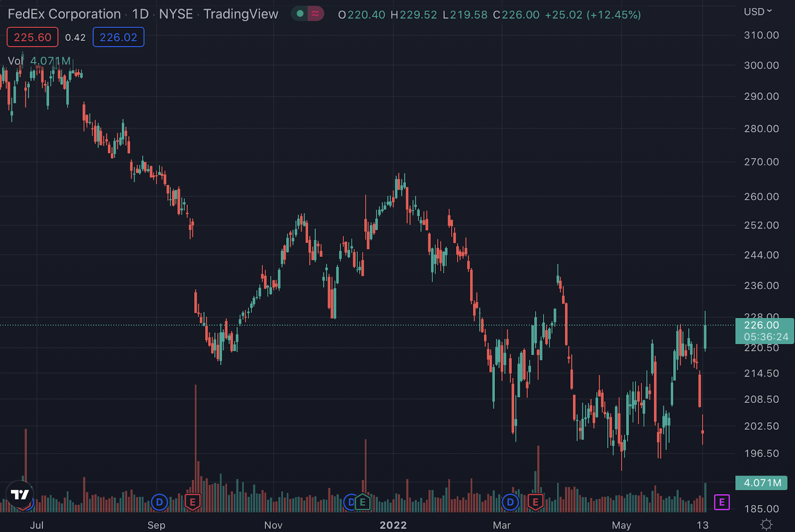Viewport: 795px width, 532px height.
Task: Click the 300.00 price axis label
Action: (761, 66)
